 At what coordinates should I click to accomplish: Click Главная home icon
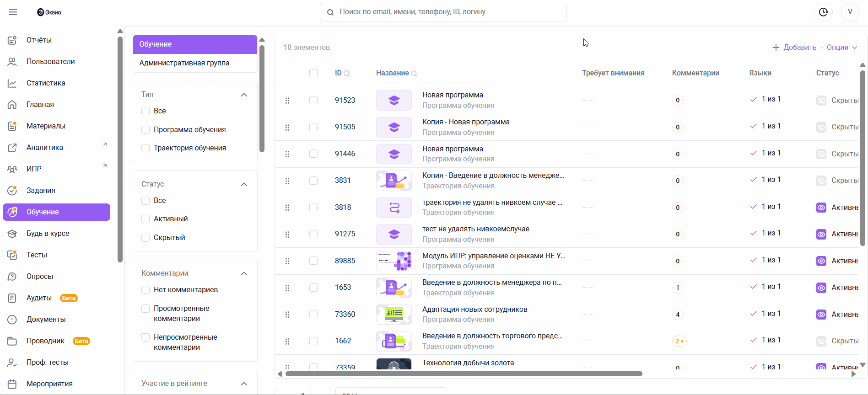[x=12, y=105]
